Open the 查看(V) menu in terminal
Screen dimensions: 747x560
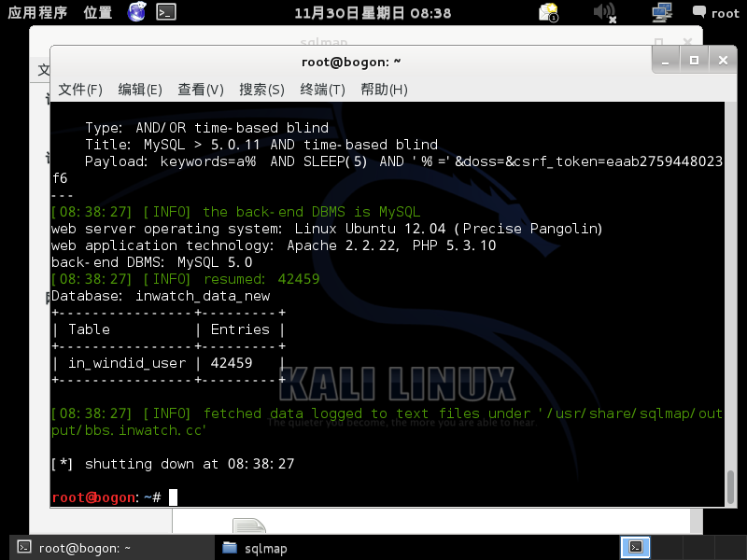(x=201, y=90)
